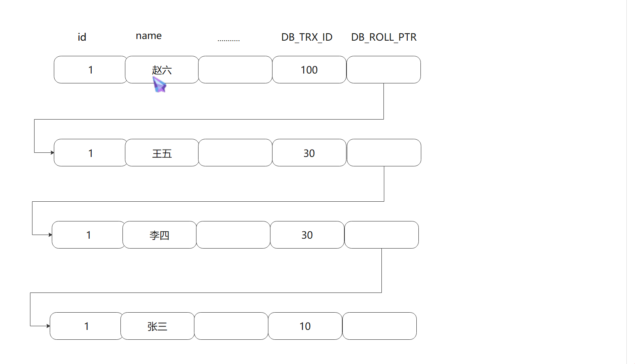The image size is (635, 364).
Task: Click the DB_TRX_ID column header label
Action: (x=307, y=37)
